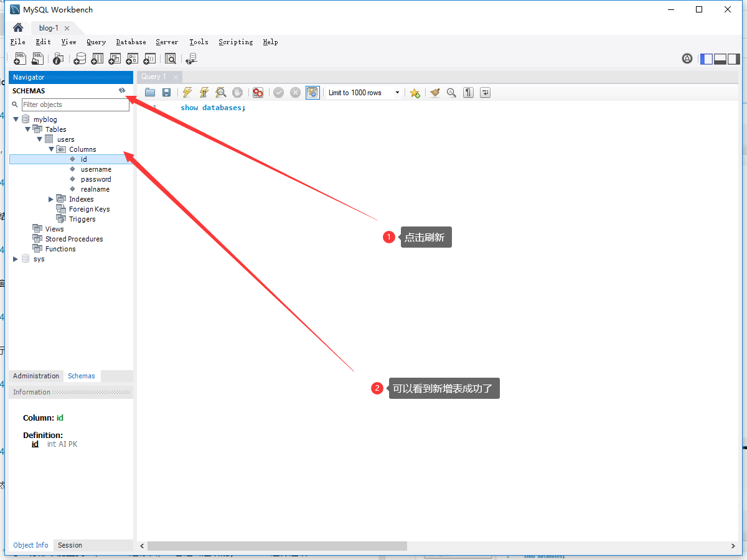Open the Help menu
Viewport: 747px width, 560px height.
tap(270, 42)
